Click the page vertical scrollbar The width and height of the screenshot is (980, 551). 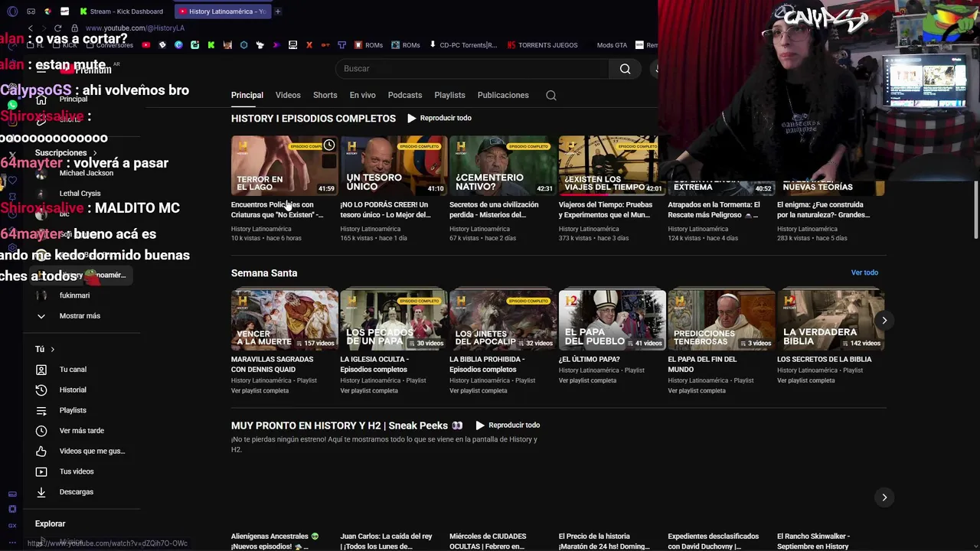click(976, 210)
